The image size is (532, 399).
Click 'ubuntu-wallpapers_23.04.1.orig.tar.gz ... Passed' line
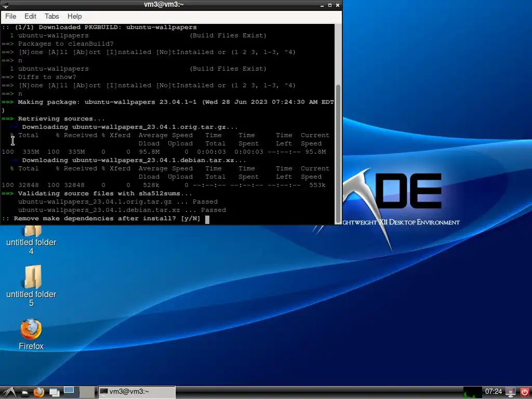118,202
